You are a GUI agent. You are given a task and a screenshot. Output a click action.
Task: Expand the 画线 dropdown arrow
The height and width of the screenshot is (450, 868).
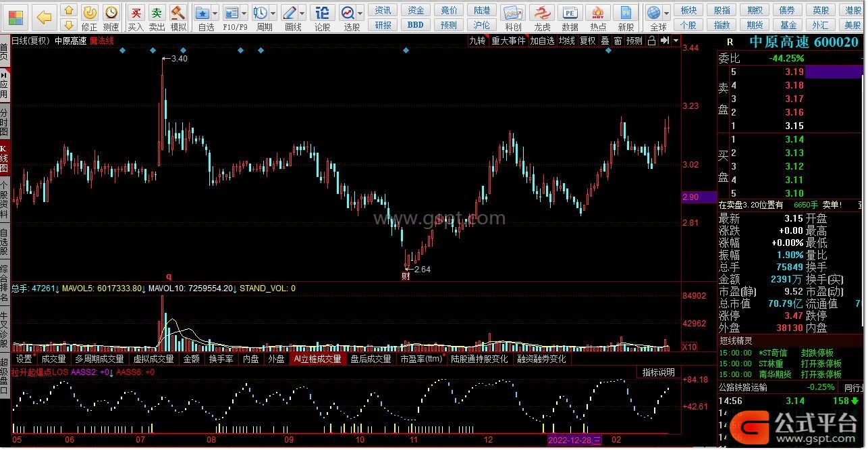click(302, 13)
